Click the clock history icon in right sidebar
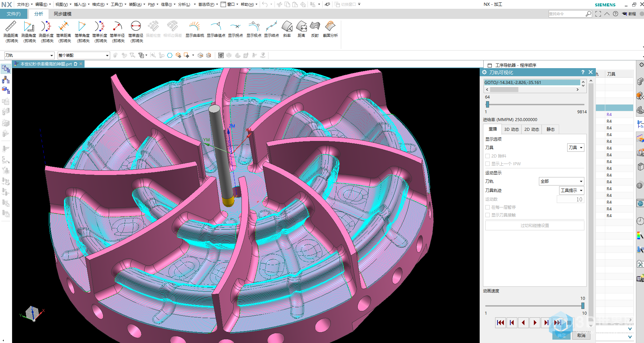This screenshot has width=644, height=343. (x=640, y=221)
